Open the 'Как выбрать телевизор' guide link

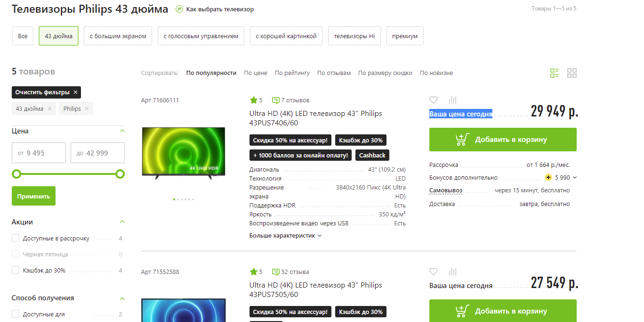(x=220, y=9)
